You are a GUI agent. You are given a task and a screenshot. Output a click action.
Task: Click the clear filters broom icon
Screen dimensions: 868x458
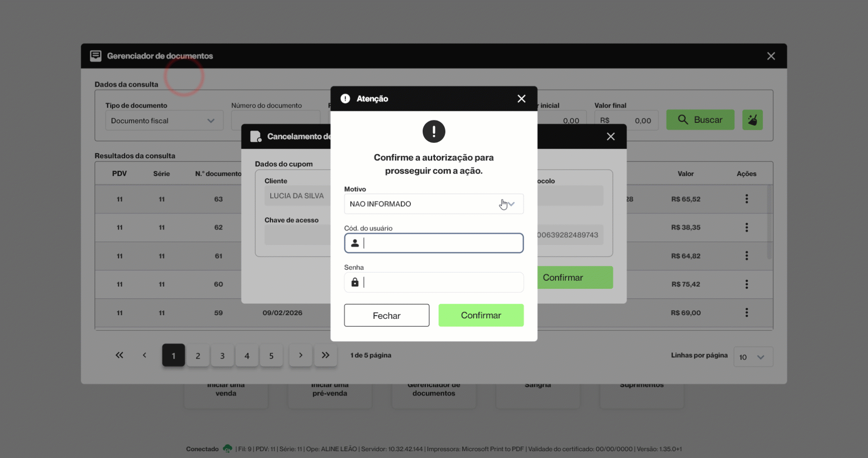click(752, 120)
